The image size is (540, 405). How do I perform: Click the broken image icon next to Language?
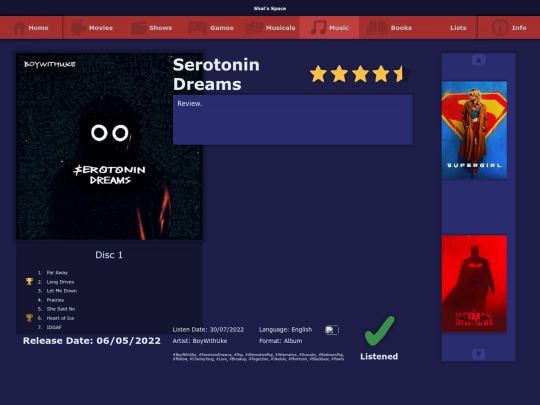click(332, 330)
